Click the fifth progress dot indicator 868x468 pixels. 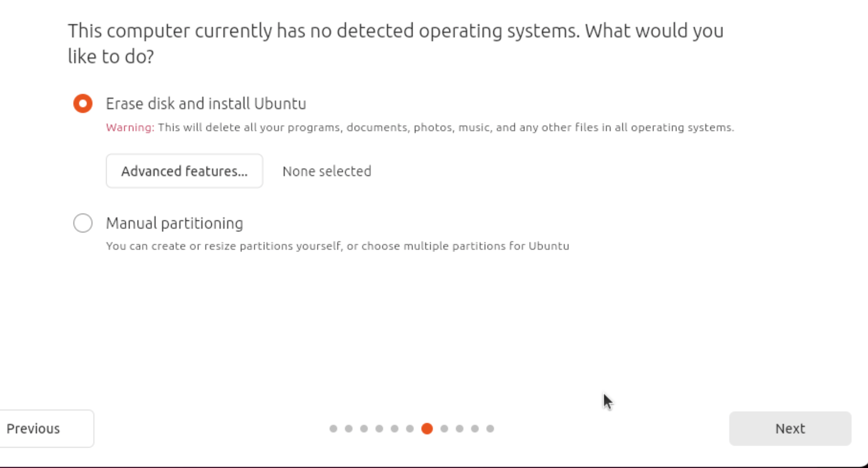(395, 428)
